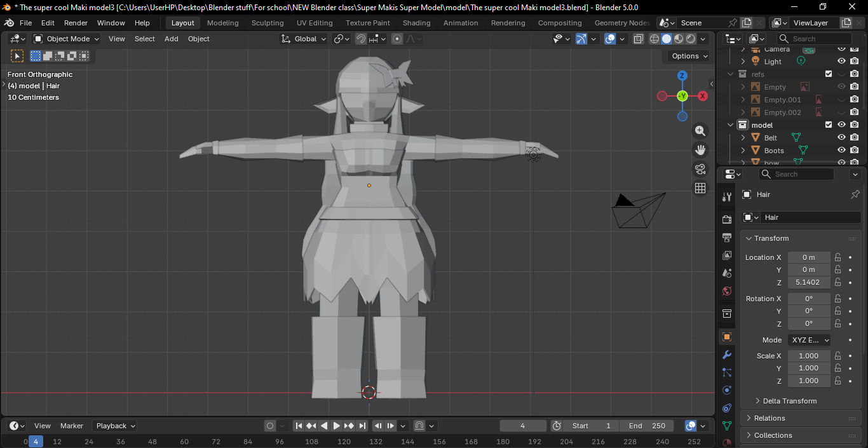Enable wireframe viewport shading

pos(654,39)
